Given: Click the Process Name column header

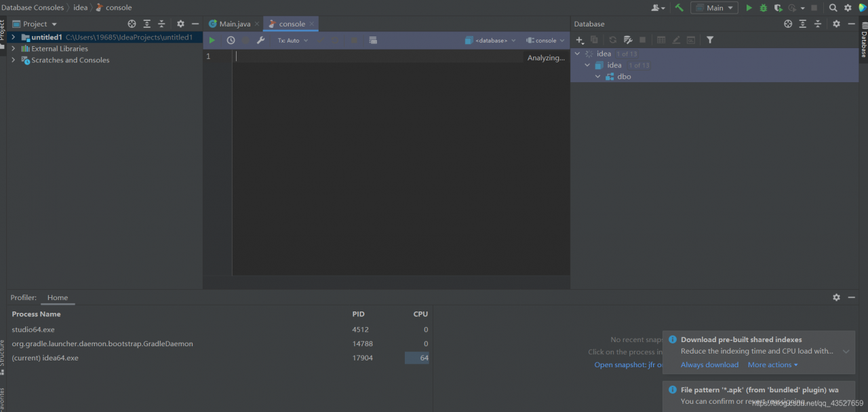Looking at the screenshot, I should click(x=36, y=314).
